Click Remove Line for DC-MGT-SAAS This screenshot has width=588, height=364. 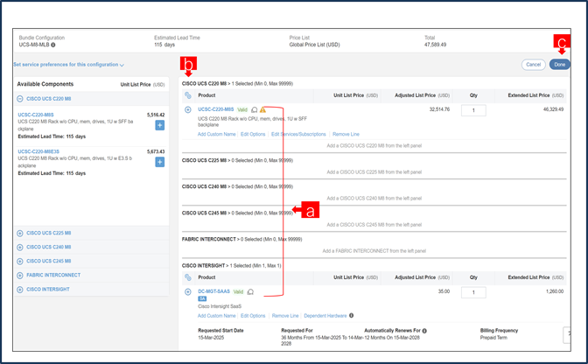285,316
